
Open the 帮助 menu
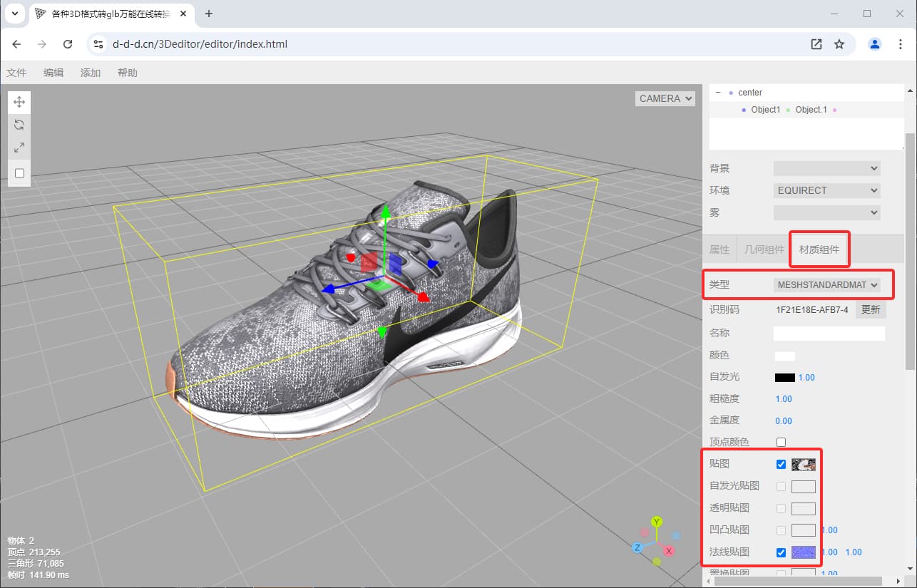click(x=128, y=73)
